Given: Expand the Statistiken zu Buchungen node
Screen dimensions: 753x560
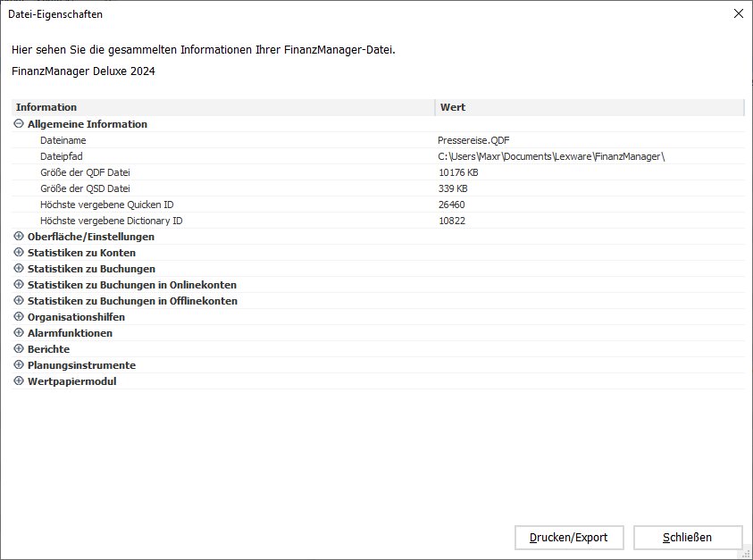Looking at the screenshot, I should 20,269.
